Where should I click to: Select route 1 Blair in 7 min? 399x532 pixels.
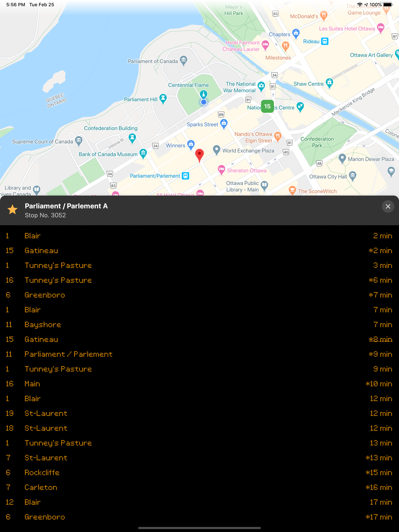[x=199, y=310]
